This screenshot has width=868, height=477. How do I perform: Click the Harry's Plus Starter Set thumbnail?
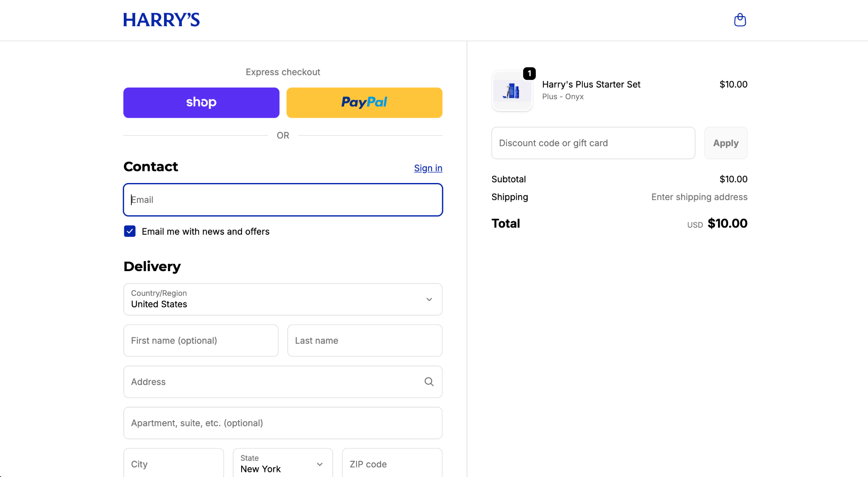[x=512, y=91]
